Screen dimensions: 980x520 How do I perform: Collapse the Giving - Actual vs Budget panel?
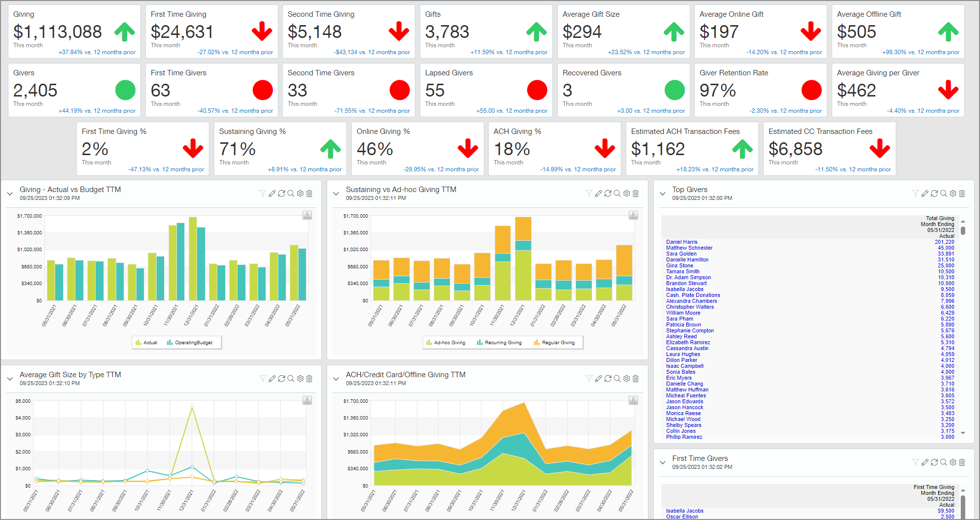coord(10,194)
